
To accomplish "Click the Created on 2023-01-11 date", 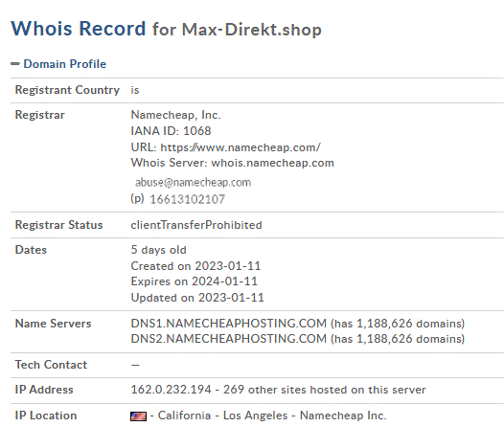I will point(195,266).
